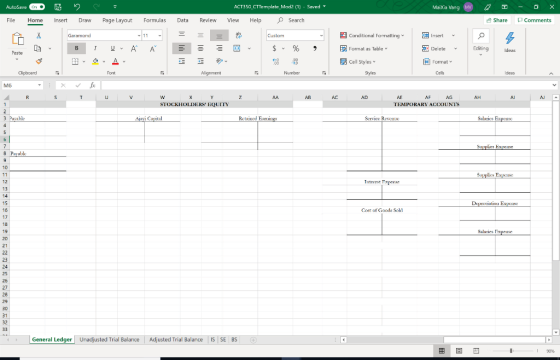Click the Share button
The height and width of the screenshot is (360, 560).
(497, 20)
